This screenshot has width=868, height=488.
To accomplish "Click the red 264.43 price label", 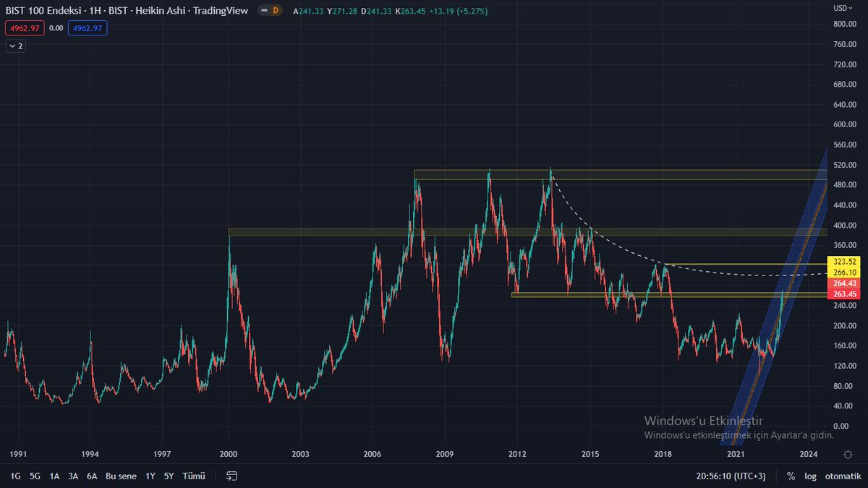I will 844,284.
